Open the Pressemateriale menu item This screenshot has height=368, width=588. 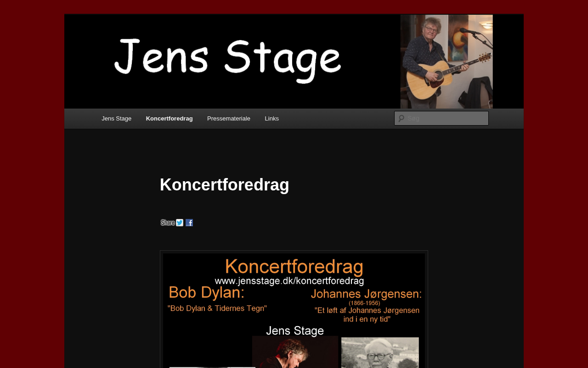[229, 119]
